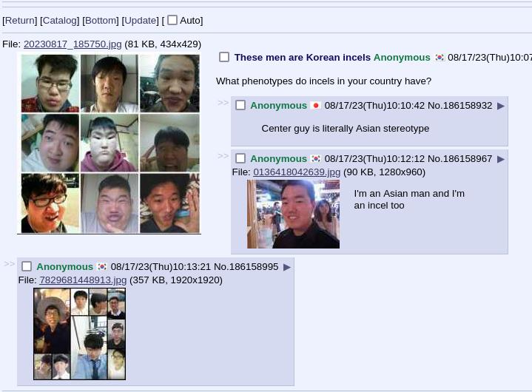
Task: Click the Update link
Action: [x=140, y=21]
